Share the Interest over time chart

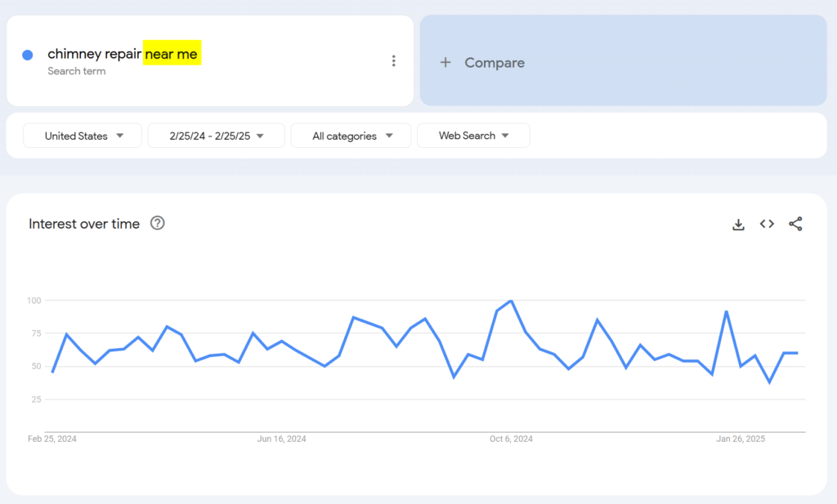pyautogui.click(x=795, y=224)
